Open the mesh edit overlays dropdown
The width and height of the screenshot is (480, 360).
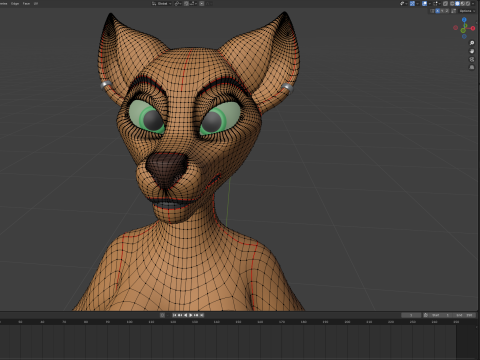pos(437,4)
